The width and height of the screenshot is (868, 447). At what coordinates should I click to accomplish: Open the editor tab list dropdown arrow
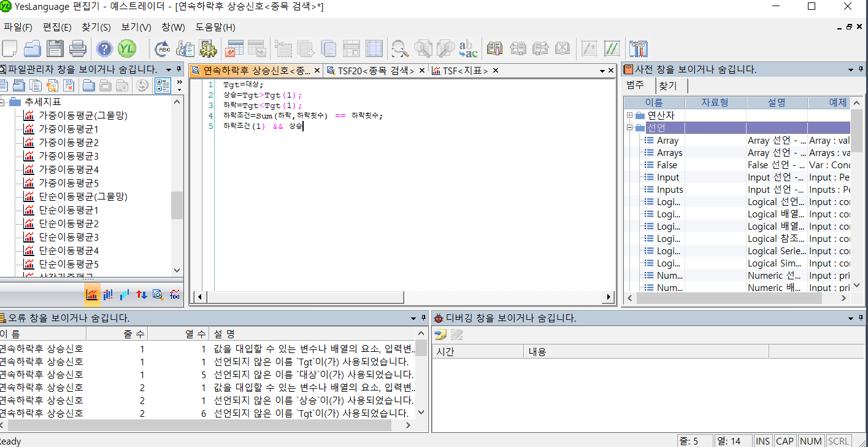602,71
